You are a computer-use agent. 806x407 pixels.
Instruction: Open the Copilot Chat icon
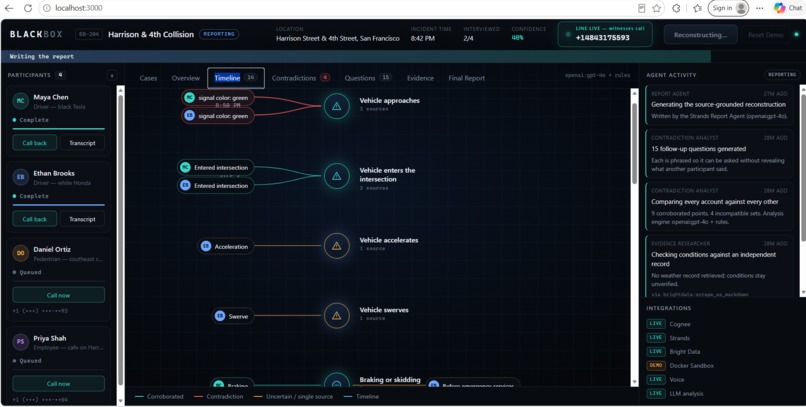[x=779, y=8]
